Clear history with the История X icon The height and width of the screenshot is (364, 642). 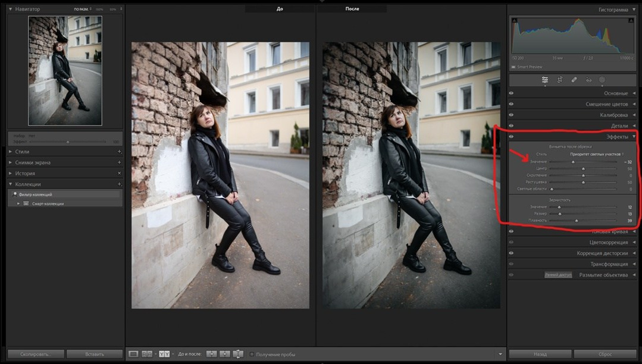120,173
